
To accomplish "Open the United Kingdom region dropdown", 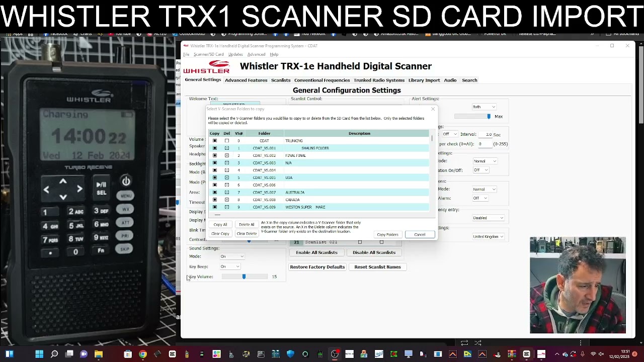I will (x=488, y=236).
